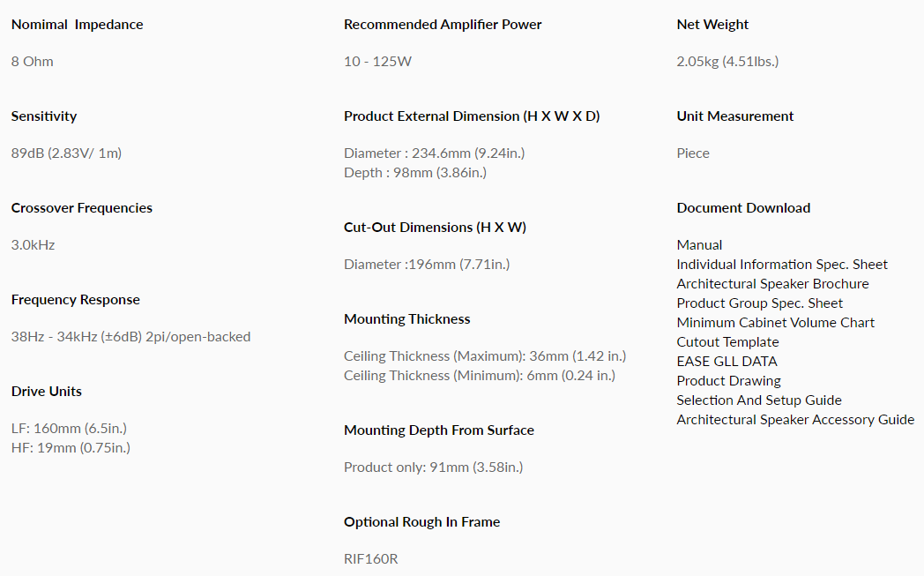The width and height of the screenshot is (924, 576).
Task: Open the Product Group Spec. Sheet
Action: (759, 303)
